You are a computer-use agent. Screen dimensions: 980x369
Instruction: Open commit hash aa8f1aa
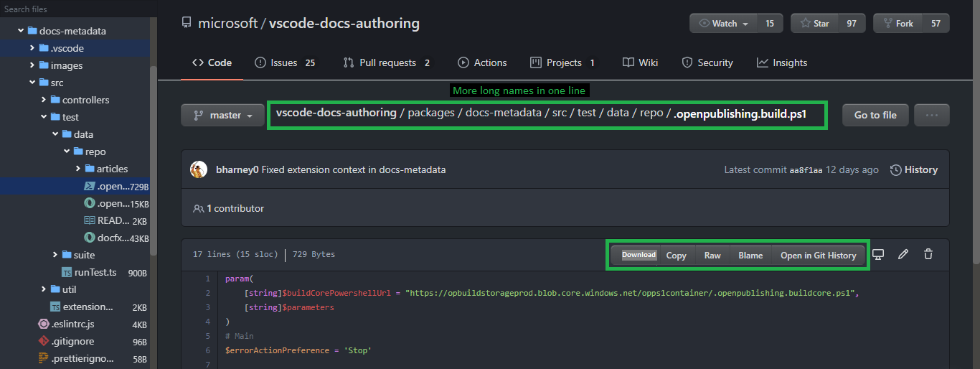pyautogui.click(x=806, y=170)
